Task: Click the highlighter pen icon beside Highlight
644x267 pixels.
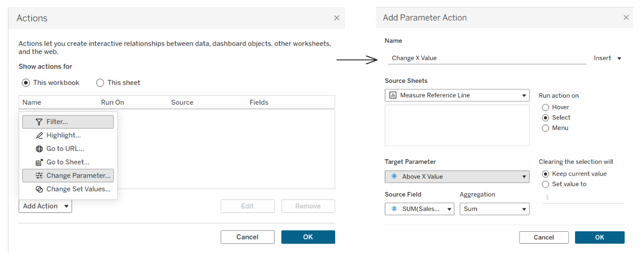Action: pos(39,135)
